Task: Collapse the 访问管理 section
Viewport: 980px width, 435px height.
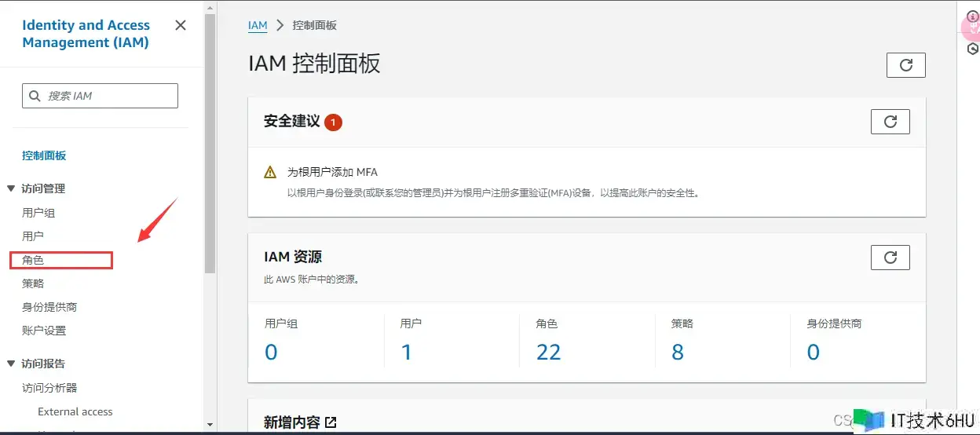Action: tap(11, 188)
